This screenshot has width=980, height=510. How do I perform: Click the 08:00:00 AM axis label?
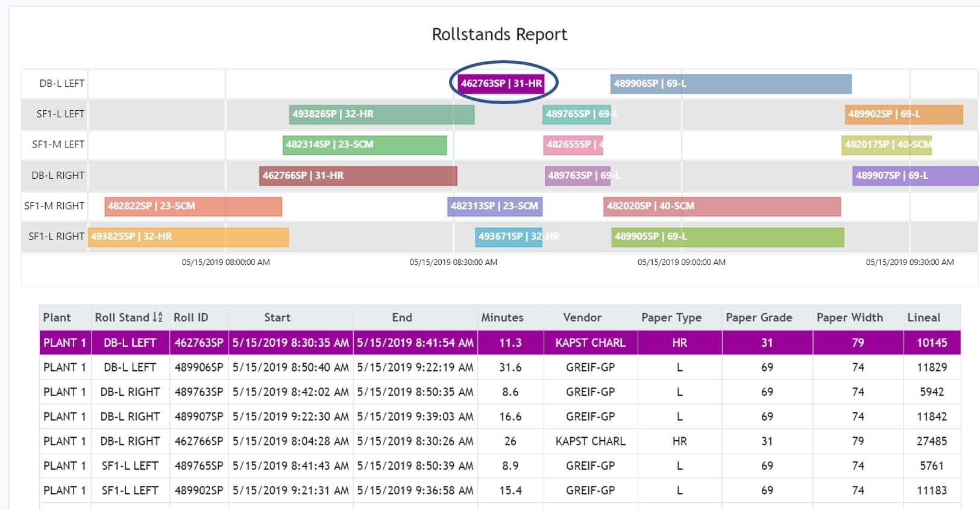(226, 263)
